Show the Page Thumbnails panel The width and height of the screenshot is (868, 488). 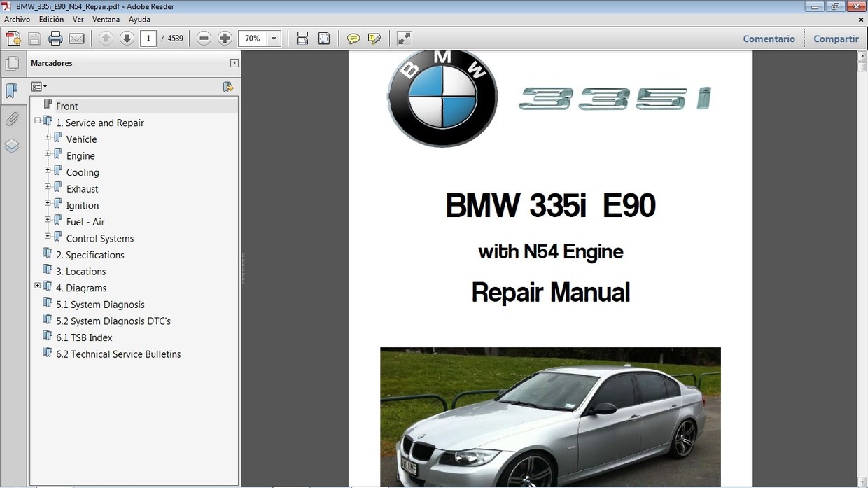pyautogui.click(x=12, y=64)
